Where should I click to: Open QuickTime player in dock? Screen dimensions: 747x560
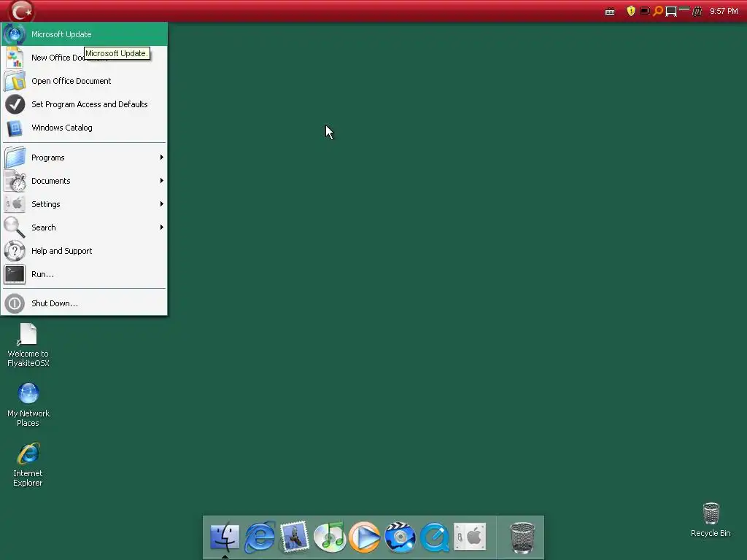[435, 537]
